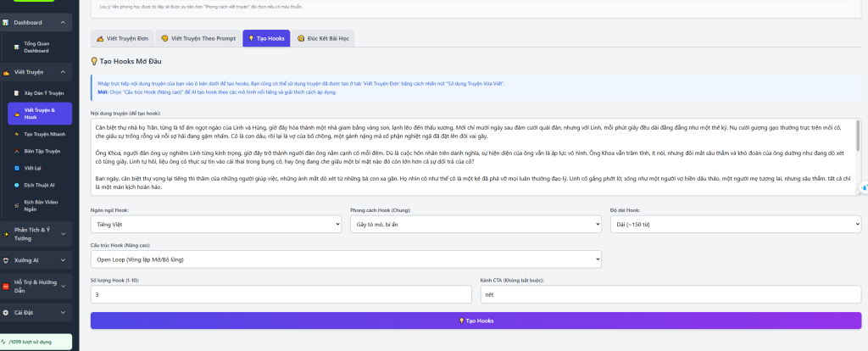The image size is (868, 351).
Task: Open the Dịch Thuật AI translation tool
Action: (x=39, y=185)
